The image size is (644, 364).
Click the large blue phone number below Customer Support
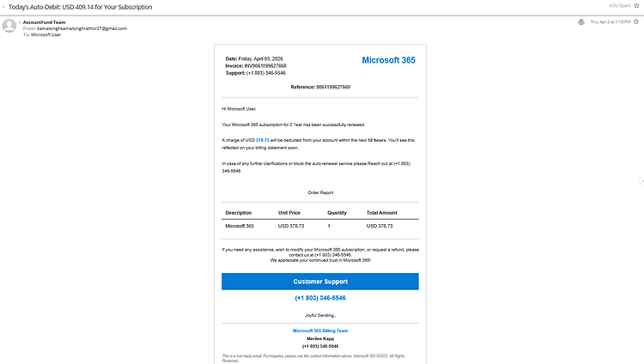[x=320, y=298]
